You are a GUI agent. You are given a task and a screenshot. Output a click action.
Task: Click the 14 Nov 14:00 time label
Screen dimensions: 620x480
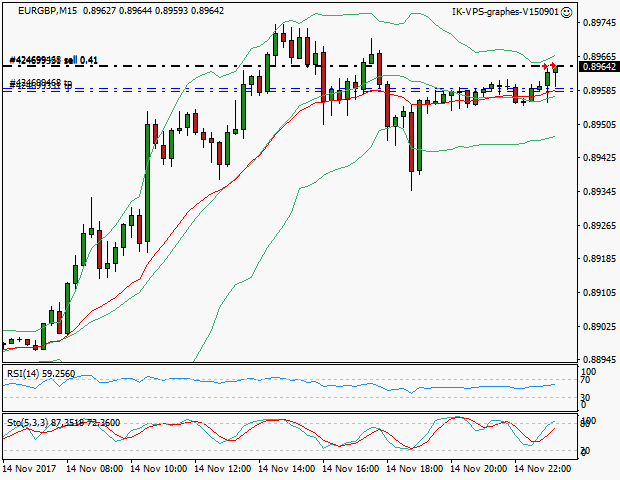coord(287,469)
